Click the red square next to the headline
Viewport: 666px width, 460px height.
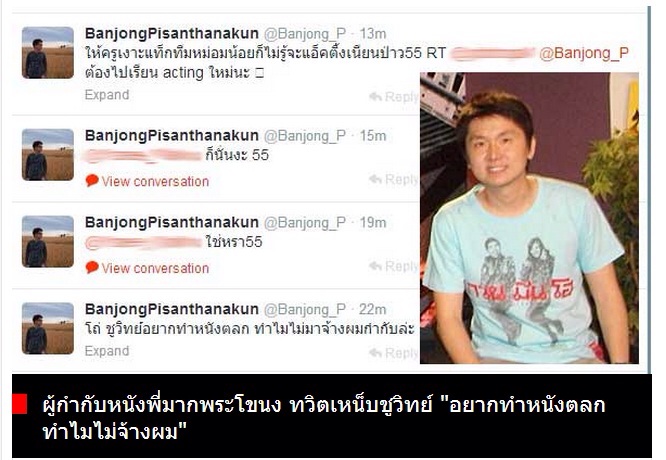[20, 404]
